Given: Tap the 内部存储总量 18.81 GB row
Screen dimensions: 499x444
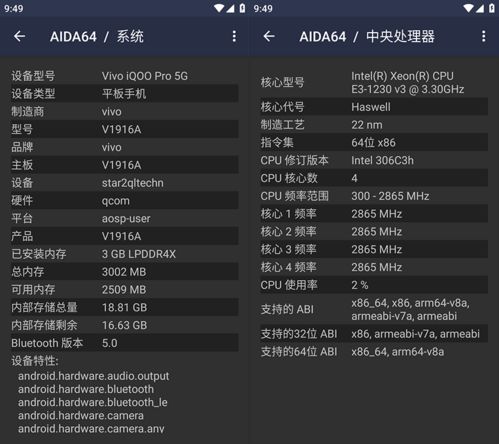Looking at the screenshot, I should click(x=125, y=307).
